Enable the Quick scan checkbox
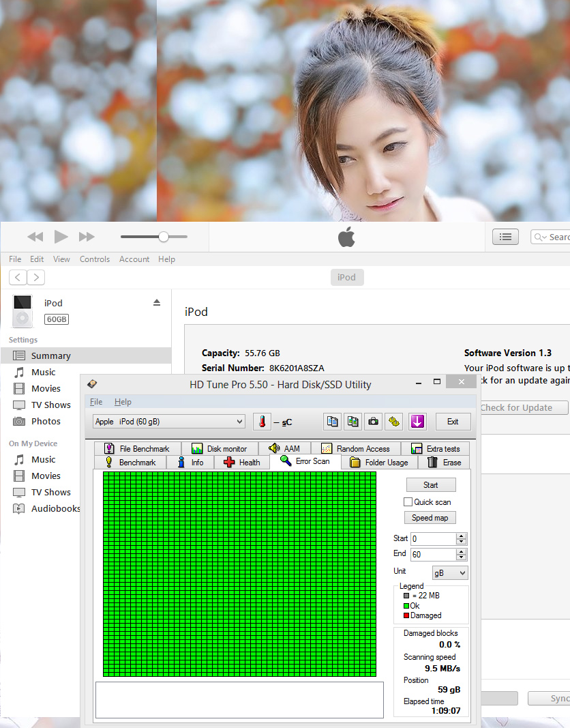Screen dimensions: 570x728 (x=408, y=502)
